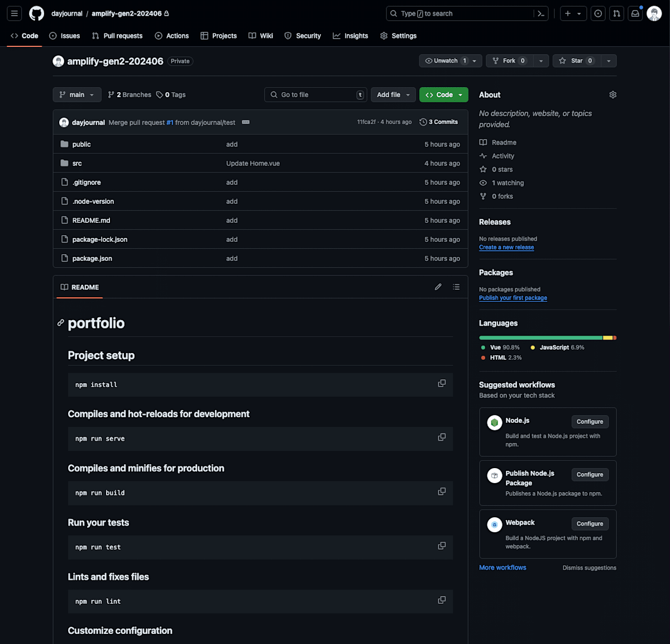
Task: Open the package.json file
Action: (x=92, y=259)
